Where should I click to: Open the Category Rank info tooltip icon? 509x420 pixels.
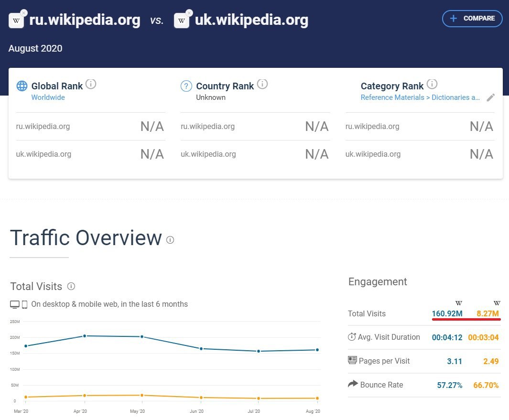coord(432,84)
